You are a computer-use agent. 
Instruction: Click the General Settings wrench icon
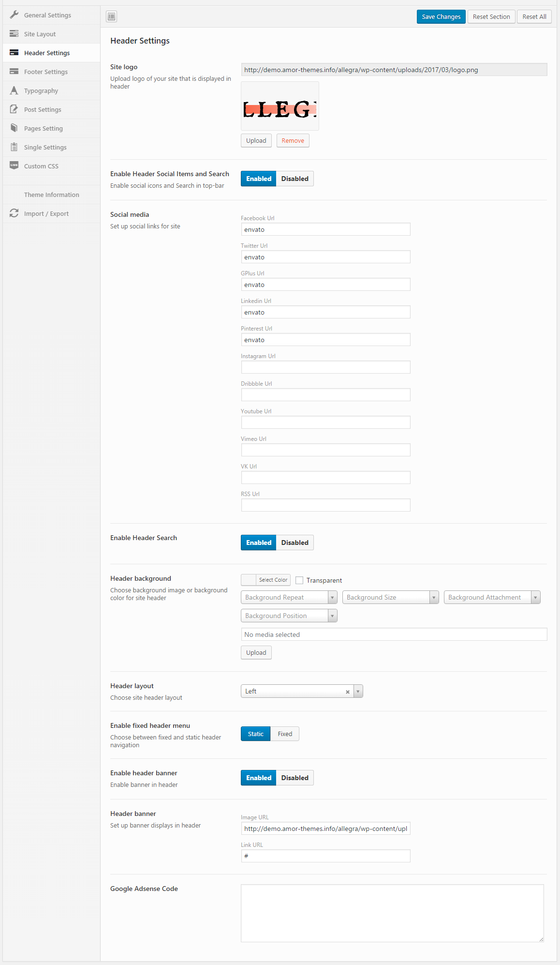[14, 15]
